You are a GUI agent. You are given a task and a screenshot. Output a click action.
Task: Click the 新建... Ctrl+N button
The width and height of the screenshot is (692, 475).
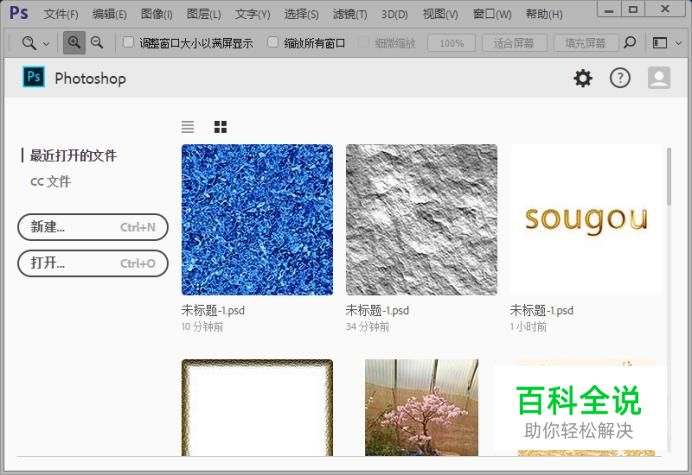tap(93, 227)
